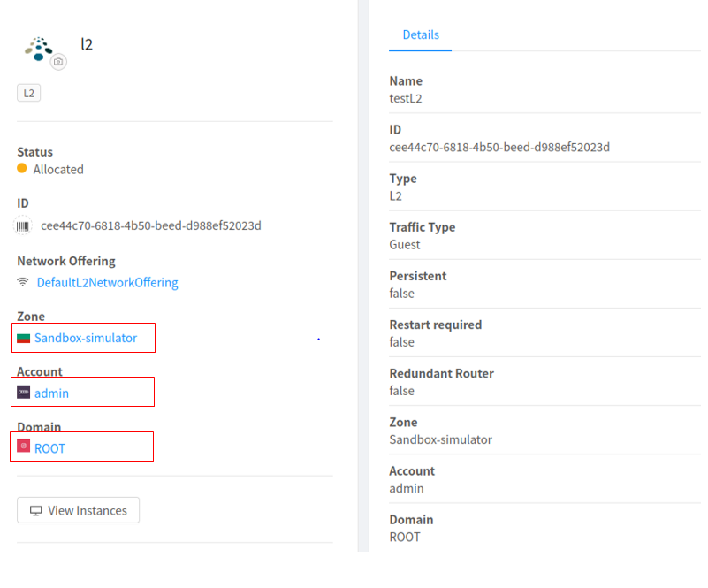This screenshot has width=708, height=588.
Task: Click the testL2 name value
Action: (x=406, y=98)
